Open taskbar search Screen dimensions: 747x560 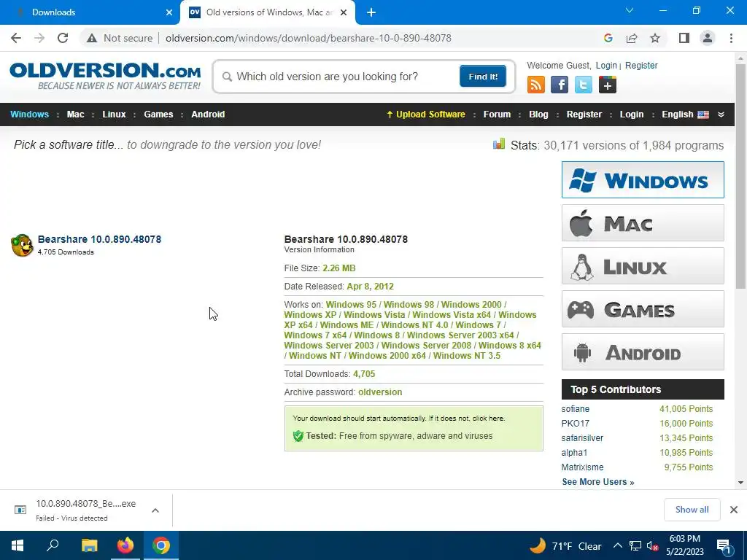[53, 545]
